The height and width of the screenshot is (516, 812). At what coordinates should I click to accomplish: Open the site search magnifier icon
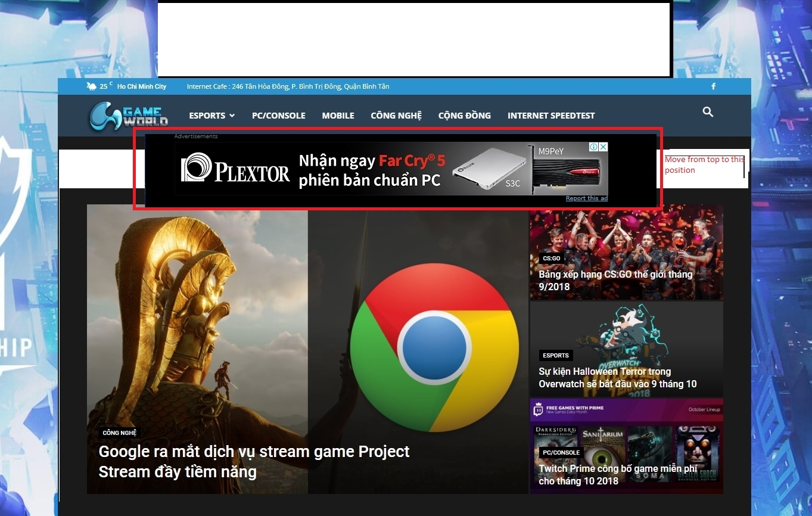point(708,112)
